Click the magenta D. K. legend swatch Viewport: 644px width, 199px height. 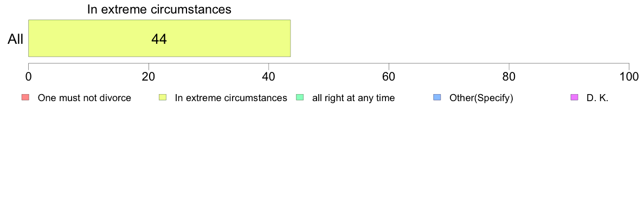(574, 97)
